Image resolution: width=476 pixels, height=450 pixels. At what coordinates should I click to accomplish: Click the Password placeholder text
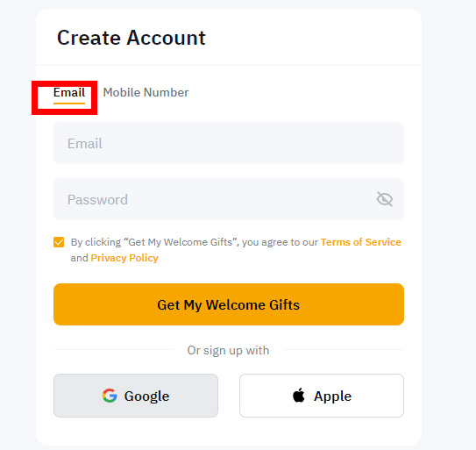[x=97, y=200]
